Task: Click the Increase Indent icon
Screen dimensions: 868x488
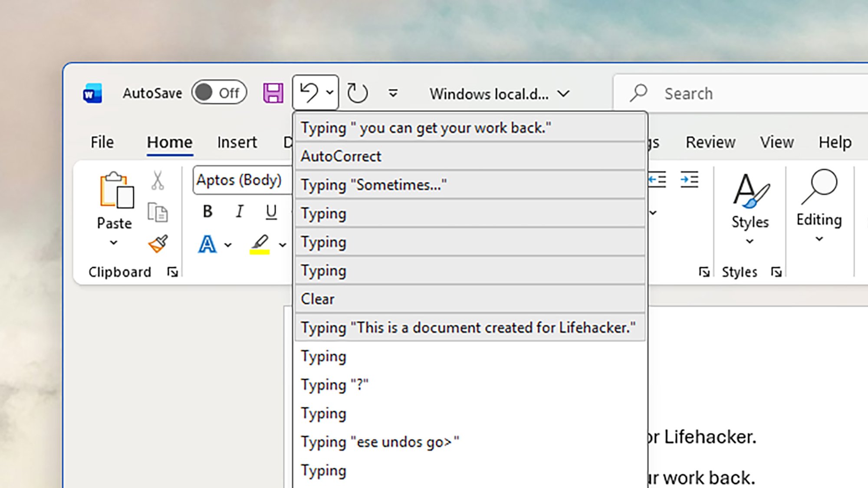Action: click(x=689, y=180)
